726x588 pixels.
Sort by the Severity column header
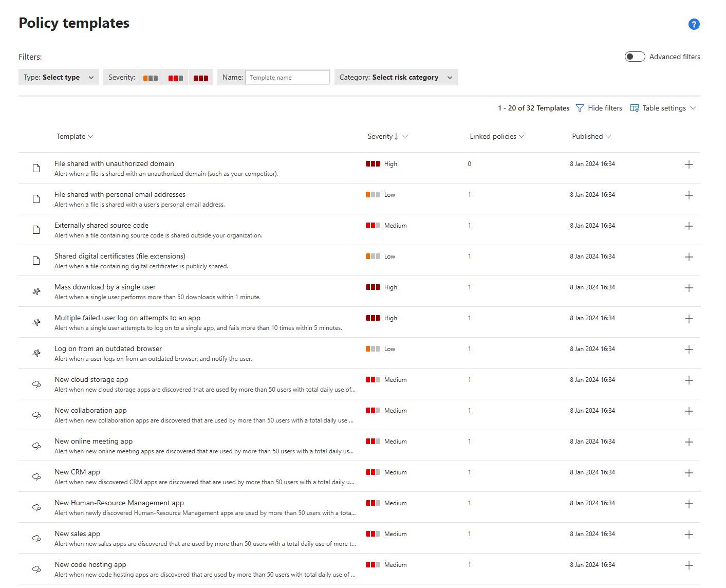(x=380, y=136)
